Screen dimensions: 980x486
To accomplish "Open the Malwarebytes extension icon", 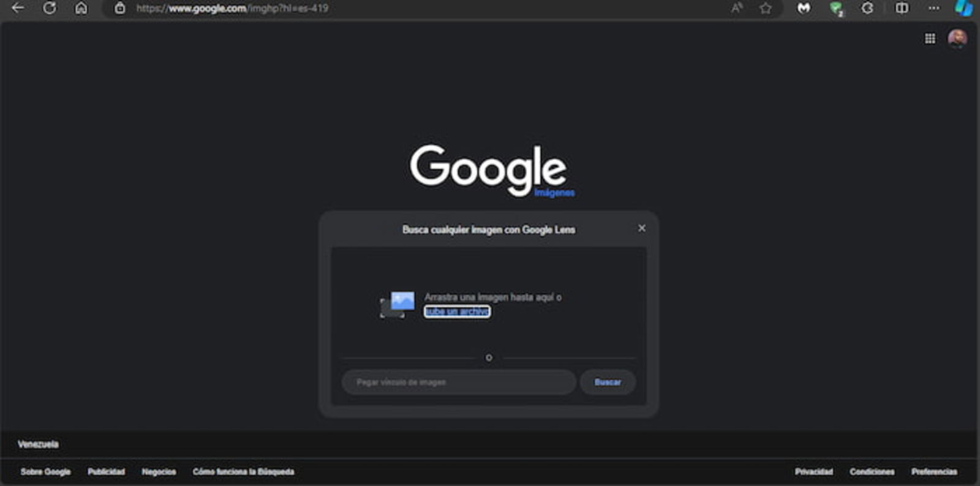I will (x=804, y=8).
